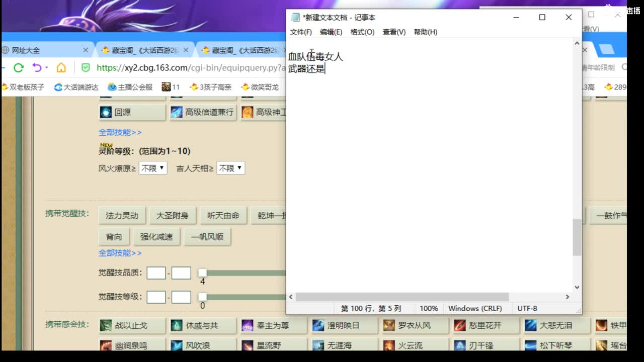Viewport: 644px width, 362px height.
Task: Select the 刃千锋 skill
Action: click(487, 345)
